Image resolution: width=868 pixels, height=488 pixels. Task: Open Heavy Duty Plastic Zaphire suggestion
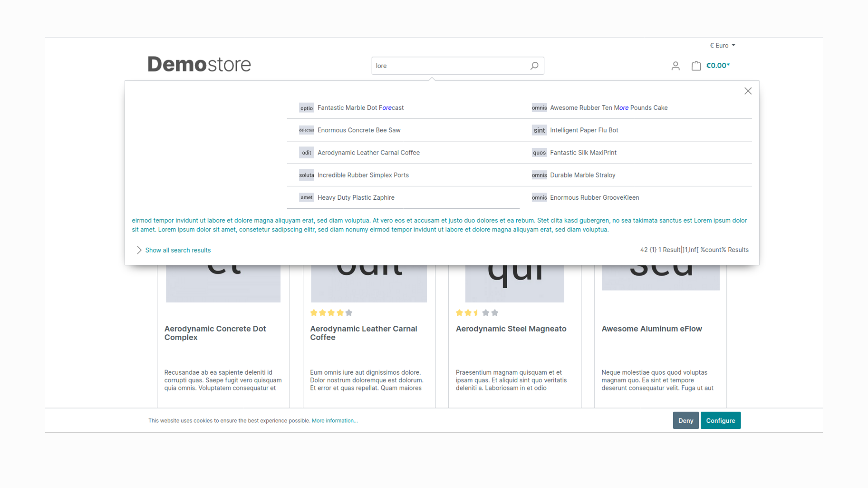[x=356, y=197]
